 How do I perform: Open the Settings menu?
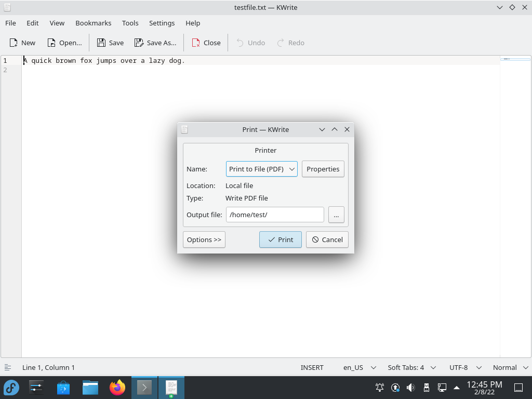162,23
